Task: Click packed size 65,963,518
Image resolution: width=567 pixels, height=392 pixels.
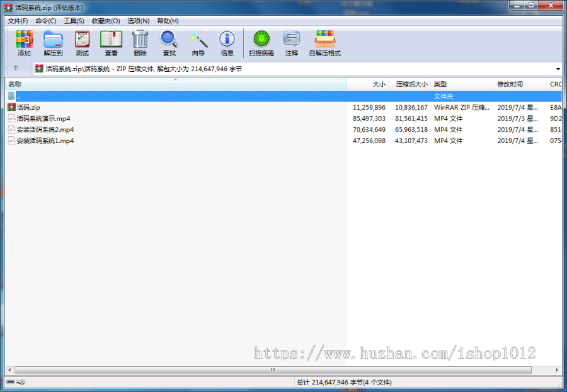Action: pyautogui.click(x=411, y=130)
